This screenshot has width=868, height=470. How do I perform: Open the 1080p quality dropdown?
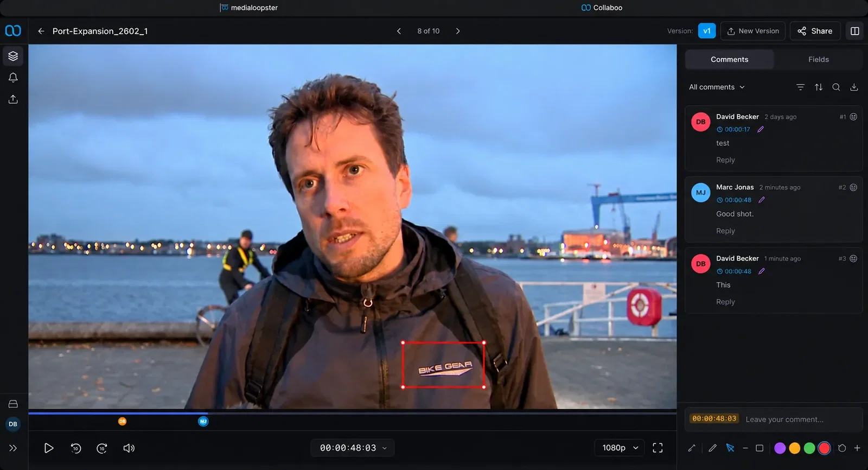coord(620,448)
